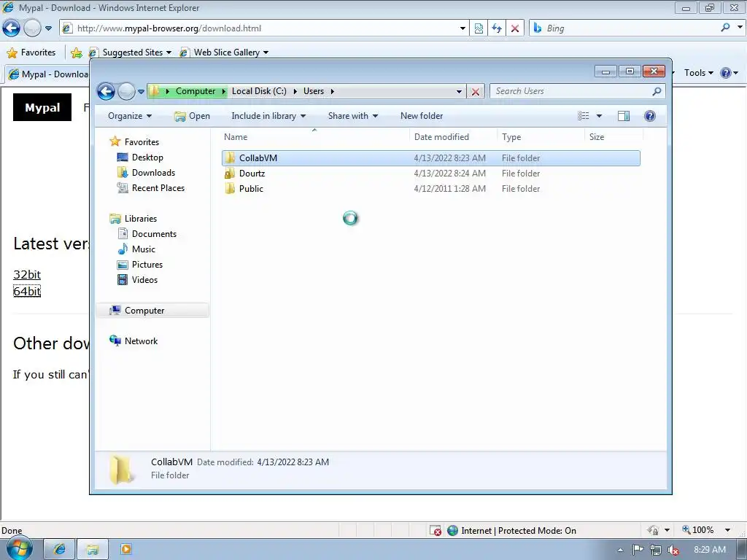Open the Include in library menu
This screenshot has height=560, width=747.
(x=268, y=116)
